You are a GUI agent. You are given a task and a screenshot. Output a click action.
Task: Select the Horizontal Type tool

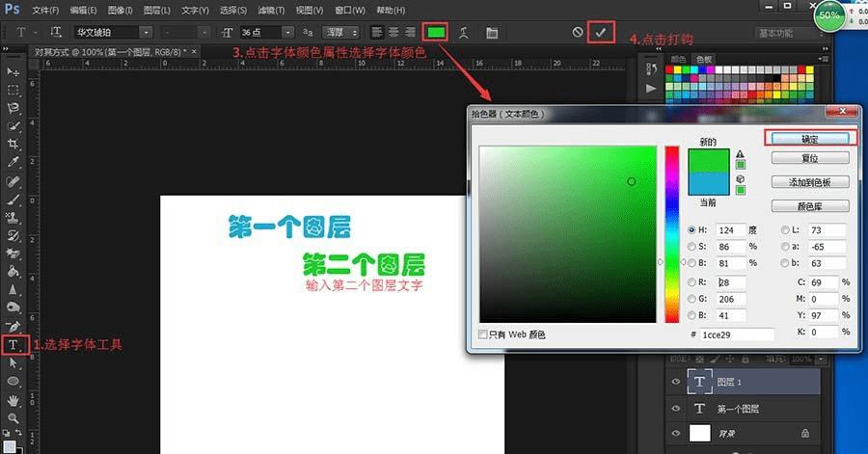tap(14, 345)
